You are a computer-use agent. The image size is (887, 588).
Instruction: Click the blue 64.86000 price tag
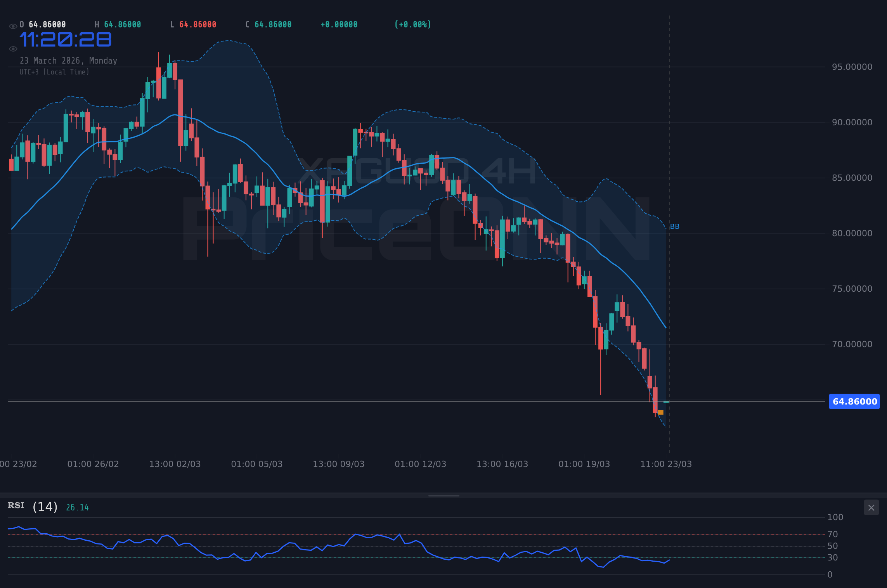coord(854,401)
